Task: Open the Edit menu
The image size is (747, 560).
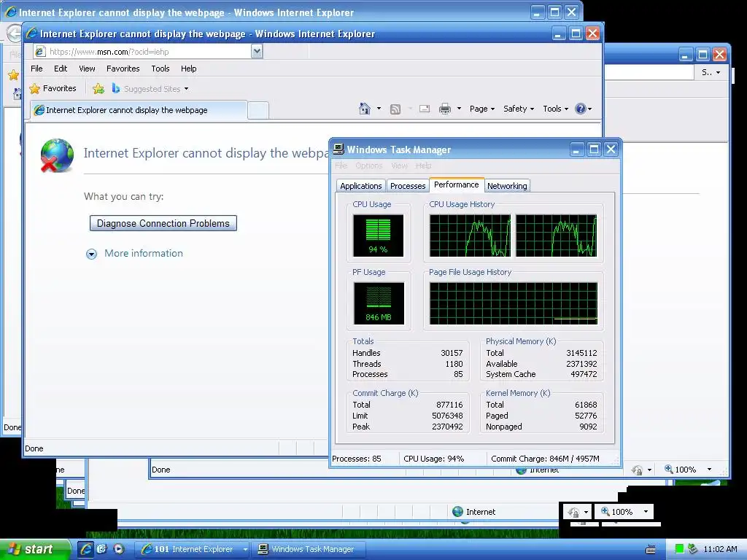Action: click(61, 69)
